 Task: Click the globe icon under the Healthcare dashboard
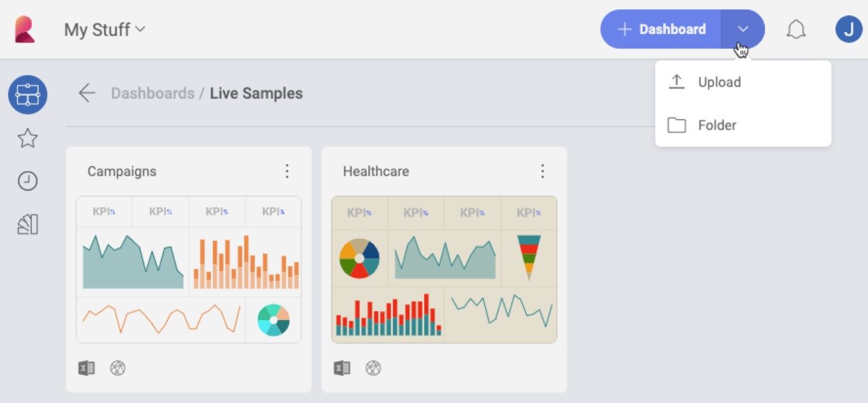click(x=373, y=368)
